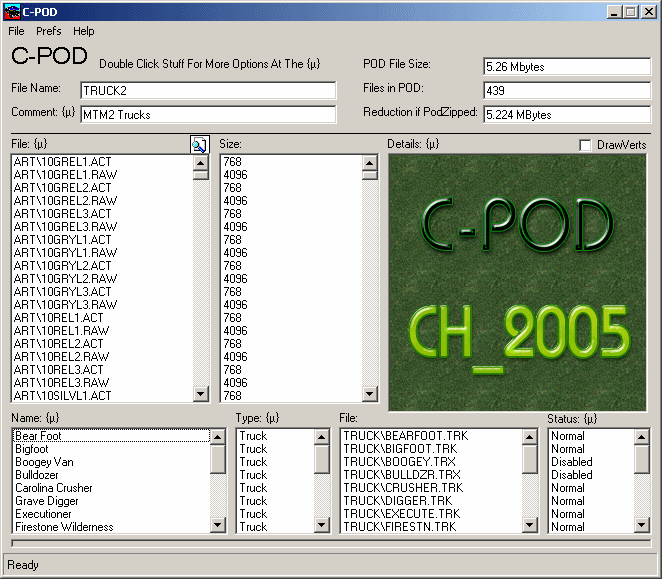Click the search icon above the file list
662x579 pixels.
click(199, 145)
